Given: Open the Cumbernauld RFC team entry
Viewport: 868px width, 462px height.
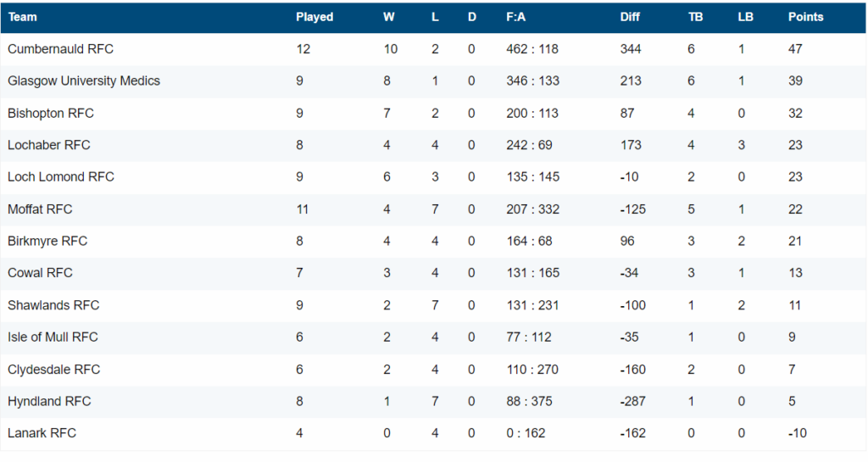Looking at the screenshot, I should pyautogui.click(x=60, y=49).
